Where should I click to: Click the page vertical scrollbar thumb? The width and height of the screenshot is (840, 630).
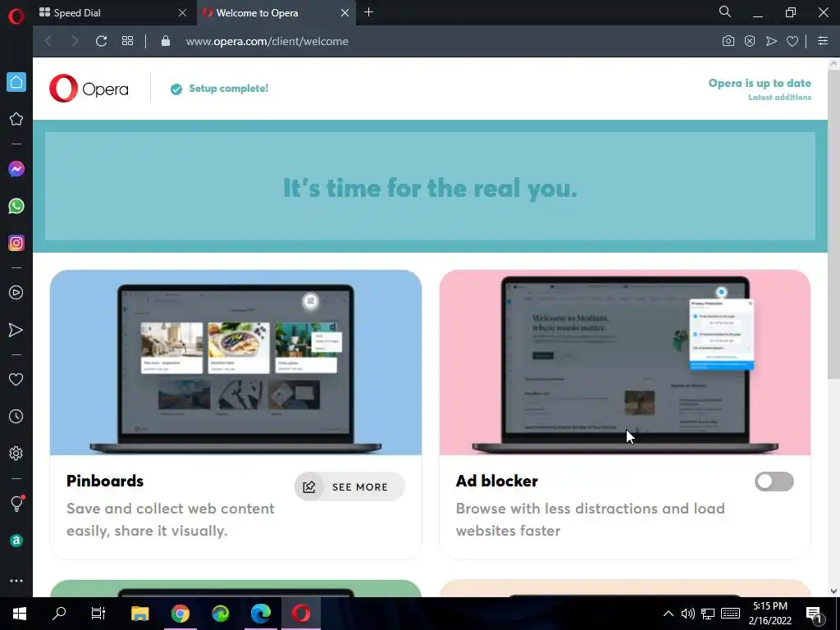pyautogui.click(x=833, y=224)
